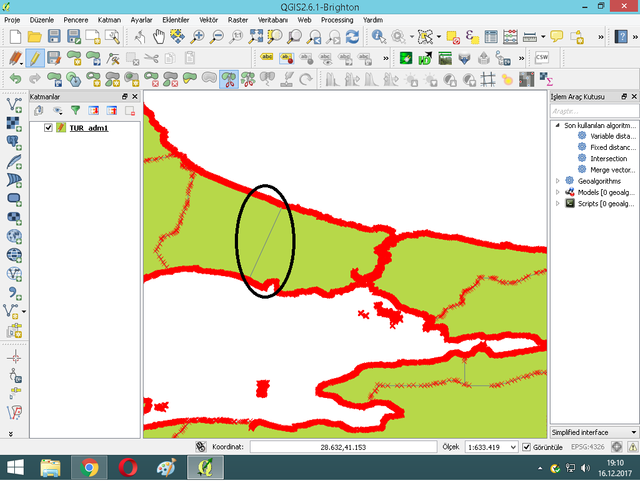Click the Cut Features scissors icon

[x=151, y=58]
